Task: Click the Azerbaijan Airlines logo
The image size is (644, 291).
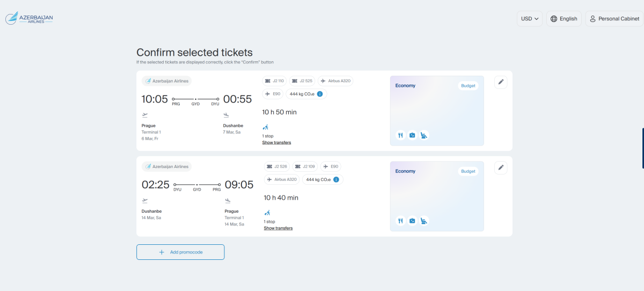Action: 30,19
